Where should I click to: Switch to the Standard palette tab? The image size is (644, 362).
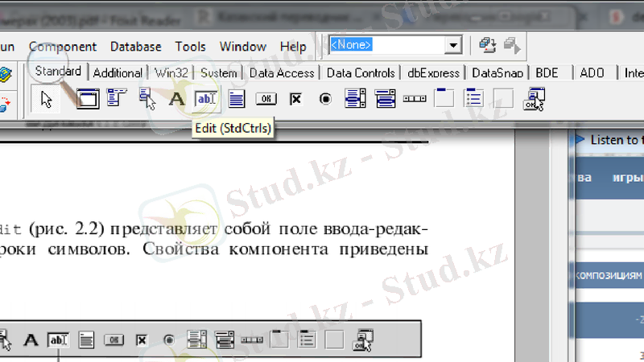click(58, 72)
